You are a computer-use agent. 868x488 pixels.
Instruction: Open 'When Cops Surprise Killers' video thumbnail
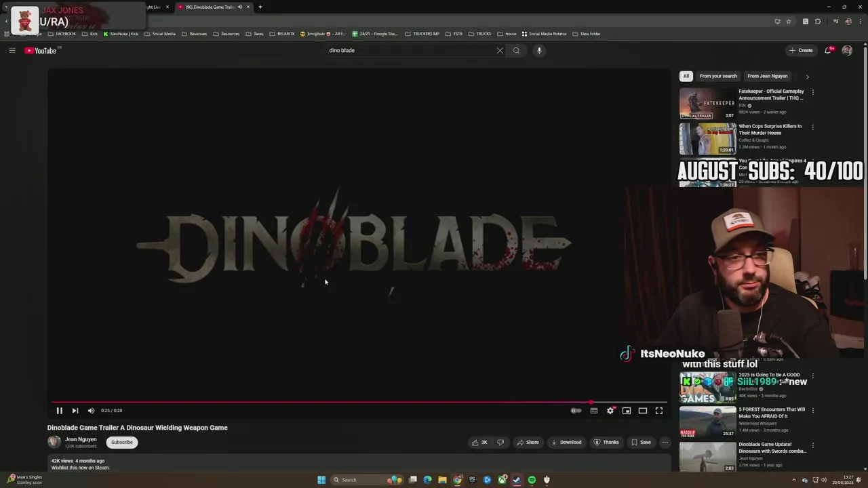[x=707, y=138]
